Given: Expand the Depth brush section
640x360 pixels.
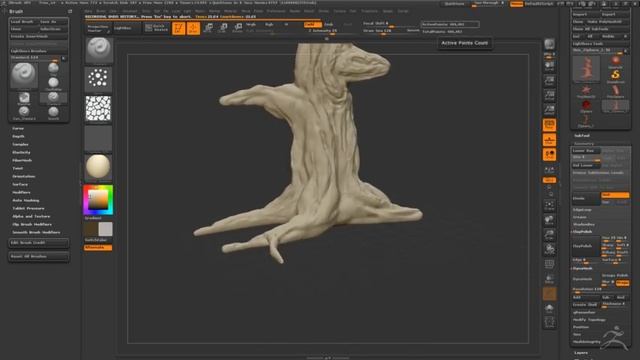Looking at the screenshot, I should click(18, 136).
